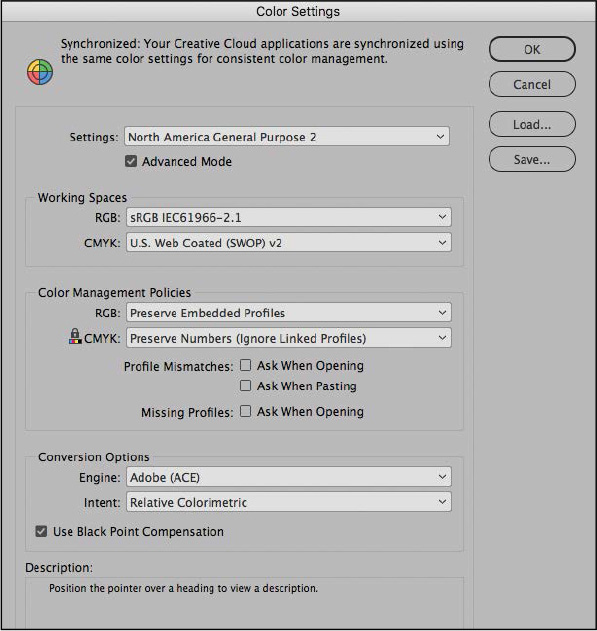The height and width of the screenshot is (631, 597).
Task: Enable Profile Mismatches Ask When Opening
Action: 245,365
